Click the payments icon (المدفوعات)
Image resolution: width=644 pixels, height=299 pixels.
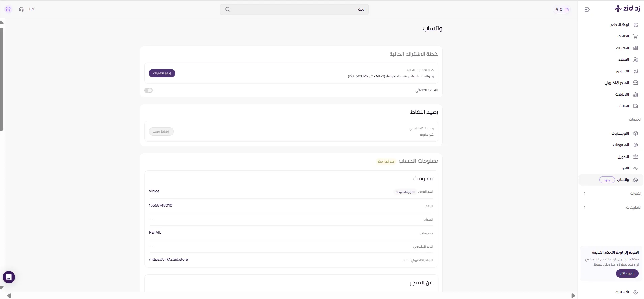tap(636, 145)
